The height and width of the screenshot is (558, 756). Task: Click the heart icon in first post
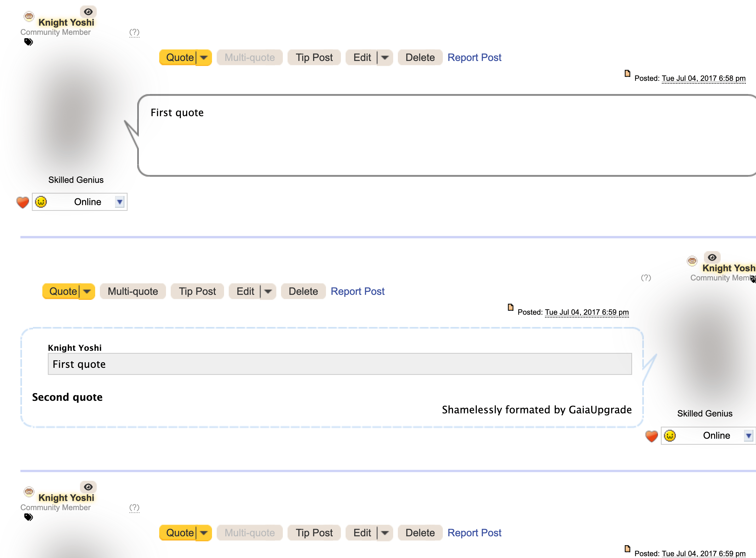tap(23, 202)
